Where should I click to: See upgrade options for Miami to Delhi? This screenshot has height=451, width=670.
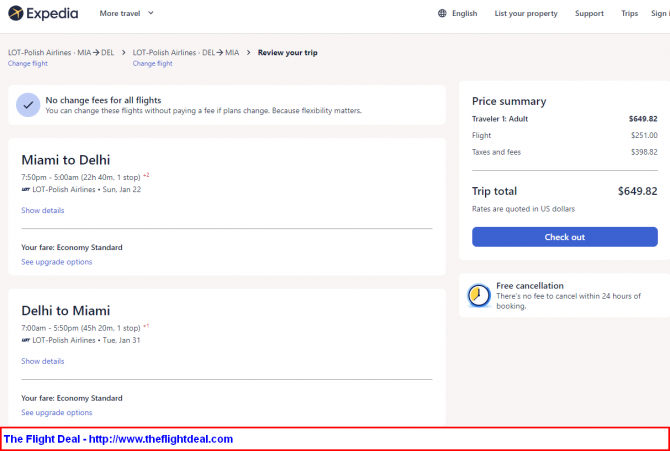(x=57, y=262)
